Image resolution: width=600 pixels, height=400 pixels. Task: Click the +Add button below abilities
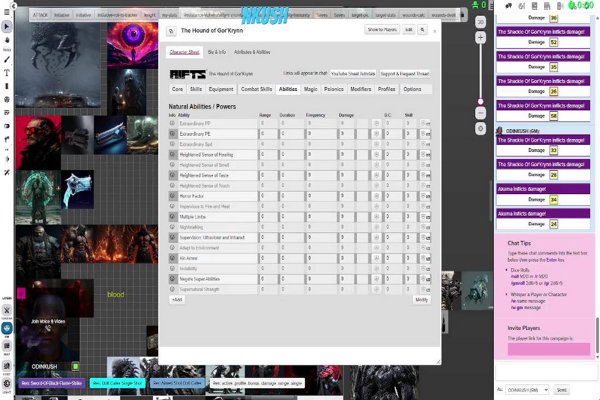(x=176, y=299)
